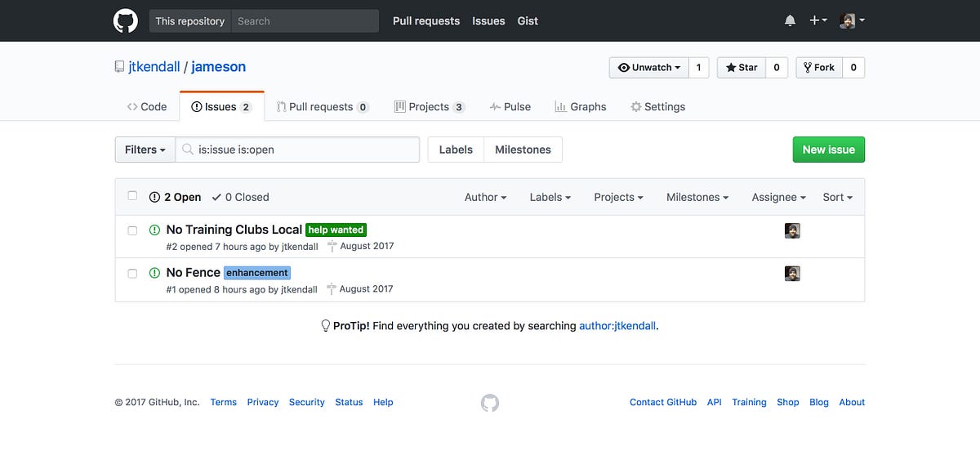Click the open issue icon beside No Fence

pyautogui.click(x=154, y=273)
